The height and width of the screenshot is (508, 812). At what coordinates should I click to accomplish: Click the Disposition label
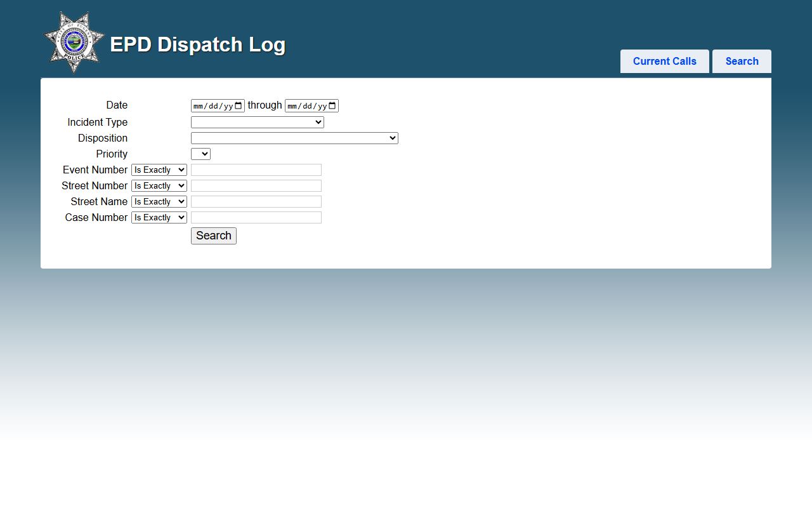(x=103, y=138)
